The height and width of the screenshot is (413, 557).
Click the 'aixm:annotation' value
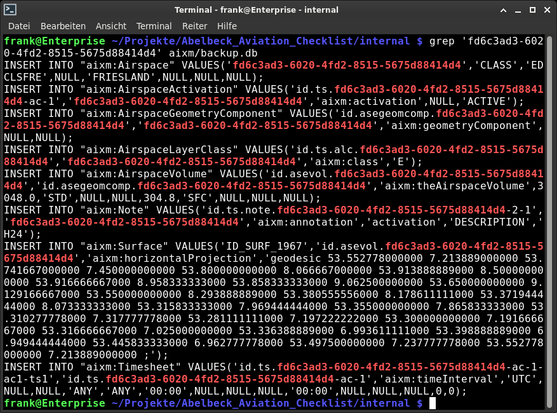click(x=305, y=222)
